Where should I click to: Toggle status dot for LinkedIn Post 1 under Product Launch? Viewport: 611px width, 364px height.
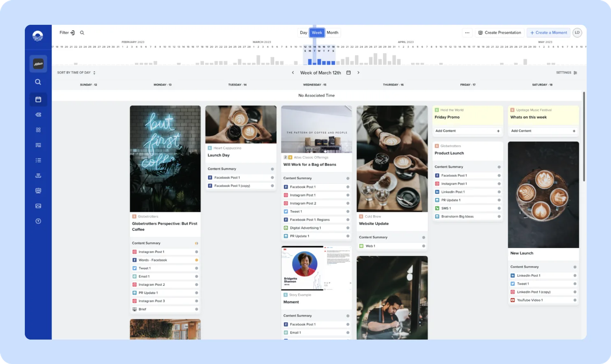499,192
